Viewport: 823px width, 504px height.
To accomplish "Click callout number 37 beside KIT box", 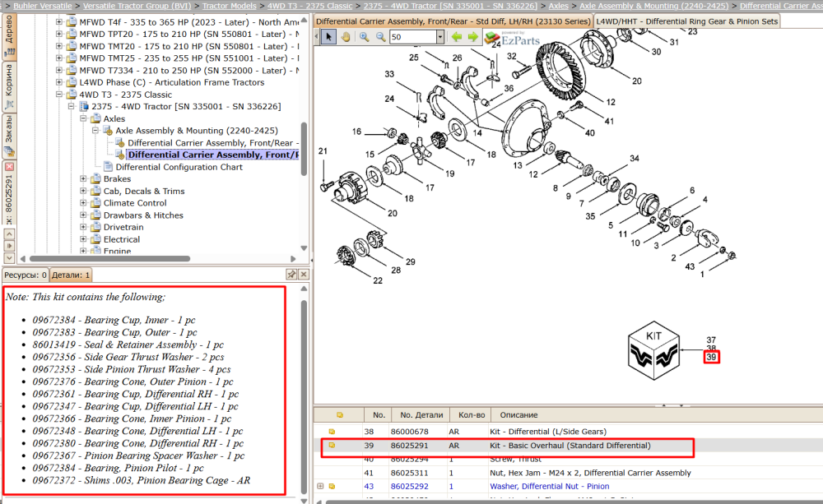I will (x=711, y=340).
